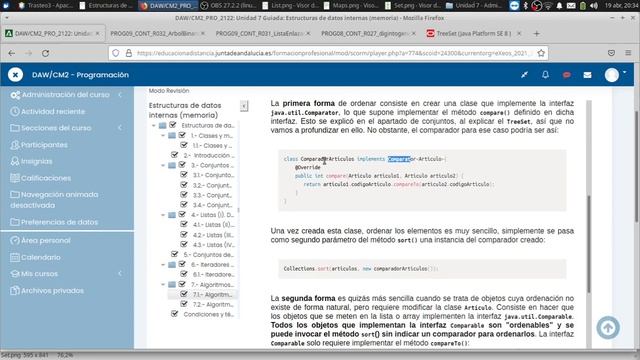Open the Firefox hamburger menu

[x=628, y=53]
